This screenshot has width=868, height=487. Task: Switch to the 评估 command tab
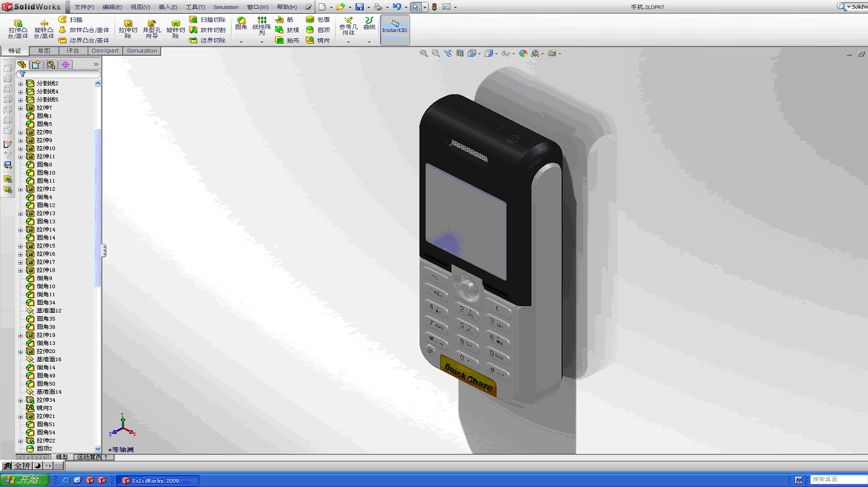click(73, 51)
